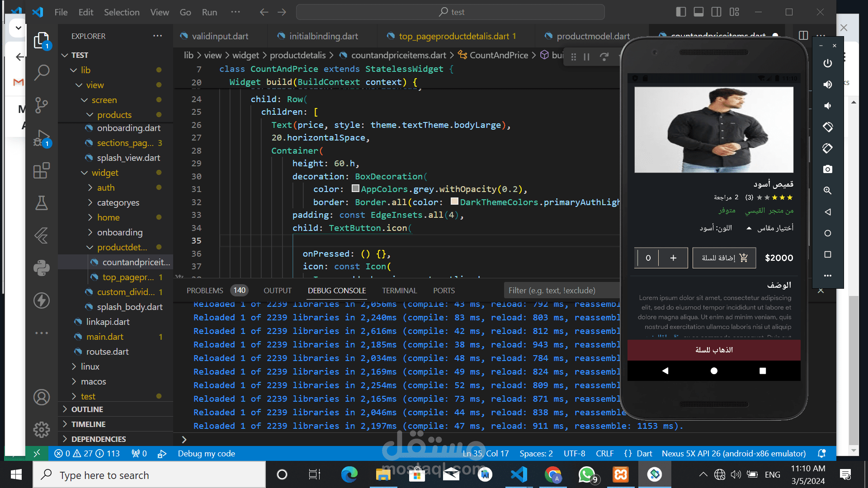Click emulator camera screenshot icon
868x488 pixels.
pos(827,169)
